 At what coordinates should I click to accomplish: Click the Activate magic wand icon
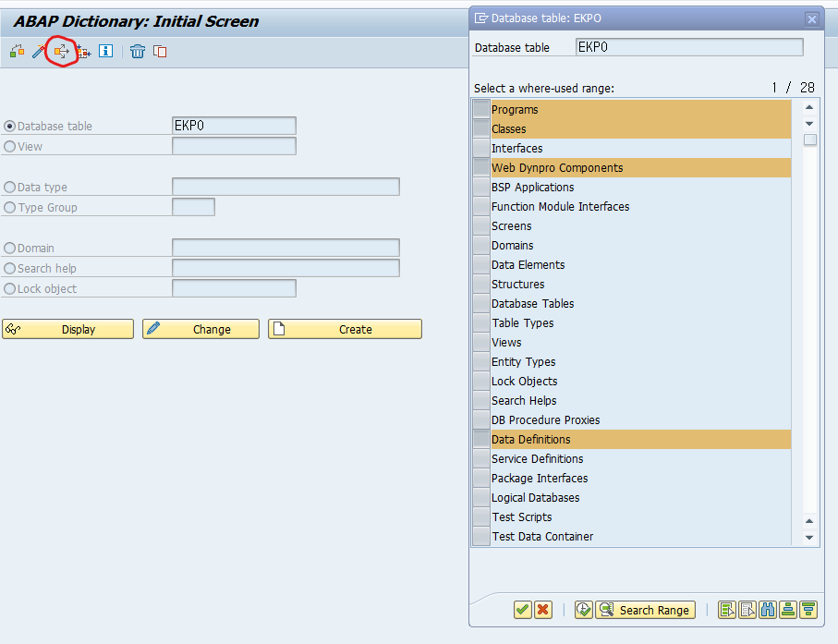tap(39, 52)
